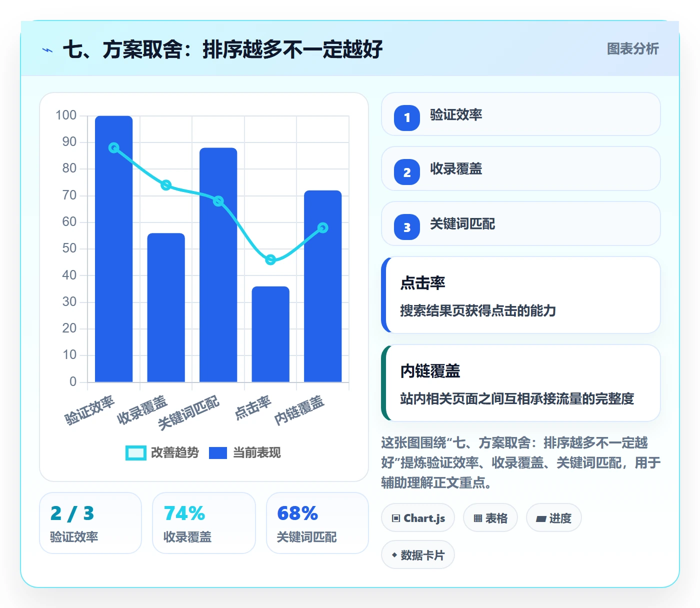Click the 点击率 bar in the chart

[x=270, y=334]
